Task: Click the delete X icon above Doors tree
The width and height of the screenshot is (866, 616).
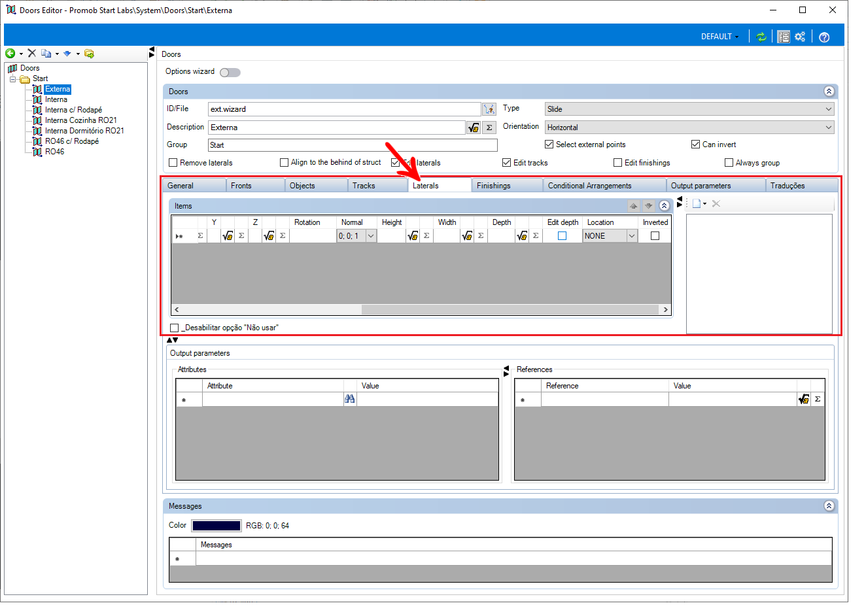Action: click(31, 54)
